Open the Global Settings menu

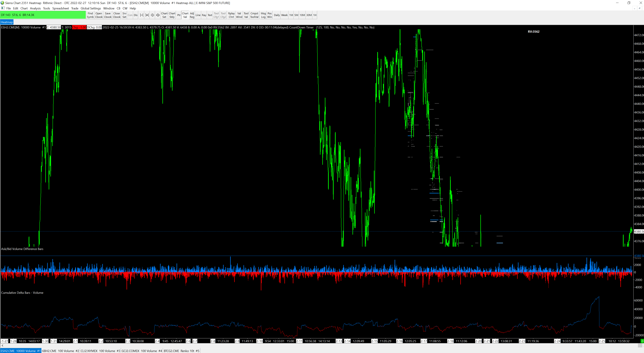click(90, 8)
